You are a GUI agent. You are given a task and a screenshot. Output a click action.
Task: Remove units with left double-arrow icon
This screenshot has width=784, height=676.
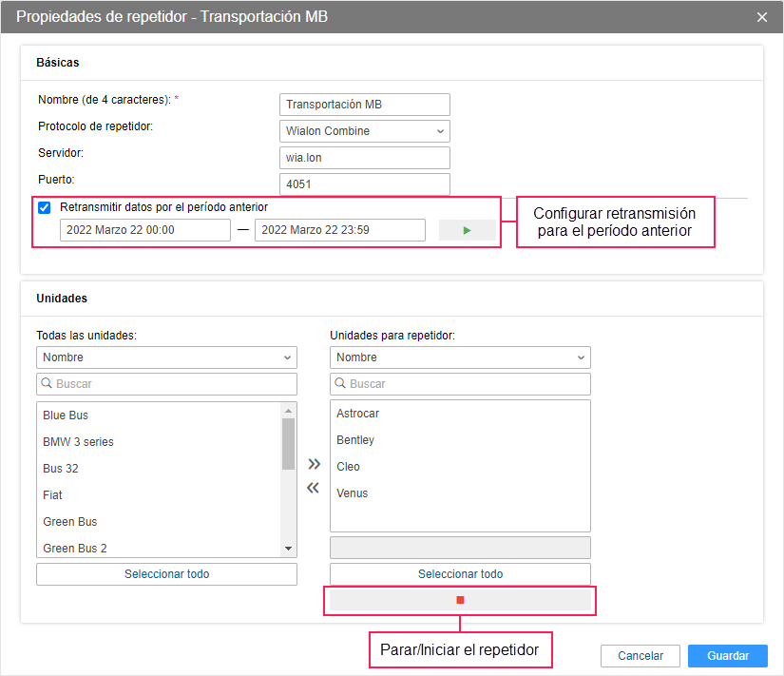tap(314, 489)
